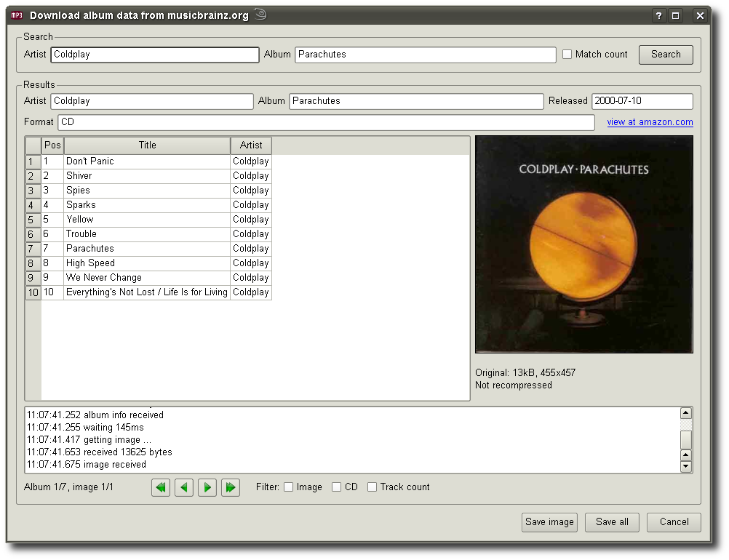Image resolution: width=729 pixels, height=560 pixels.
Task: Select the track title Trouble
Action: (147, 233)
